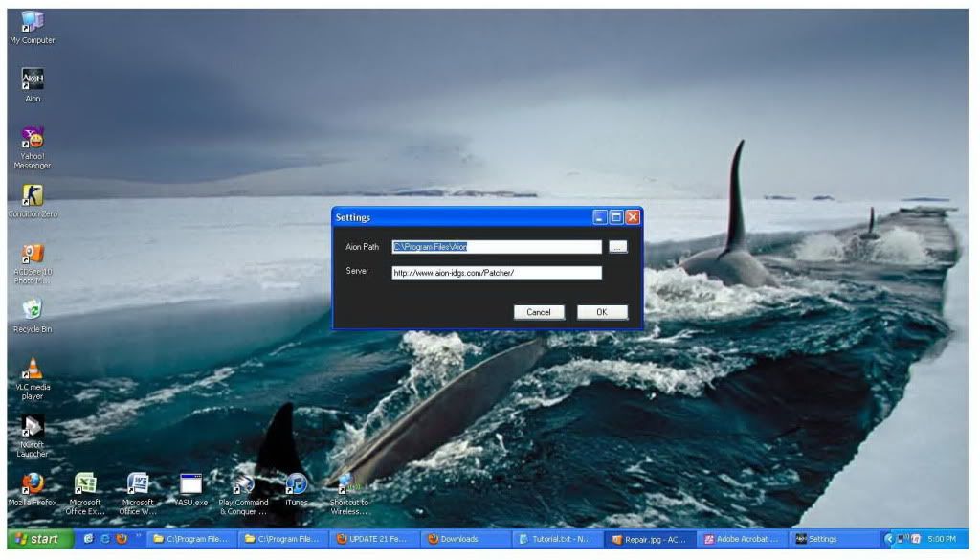The height and width of the screenshot is (560, 980).
Task: Select the My Computer desktop icon
Action: point(33,22)
